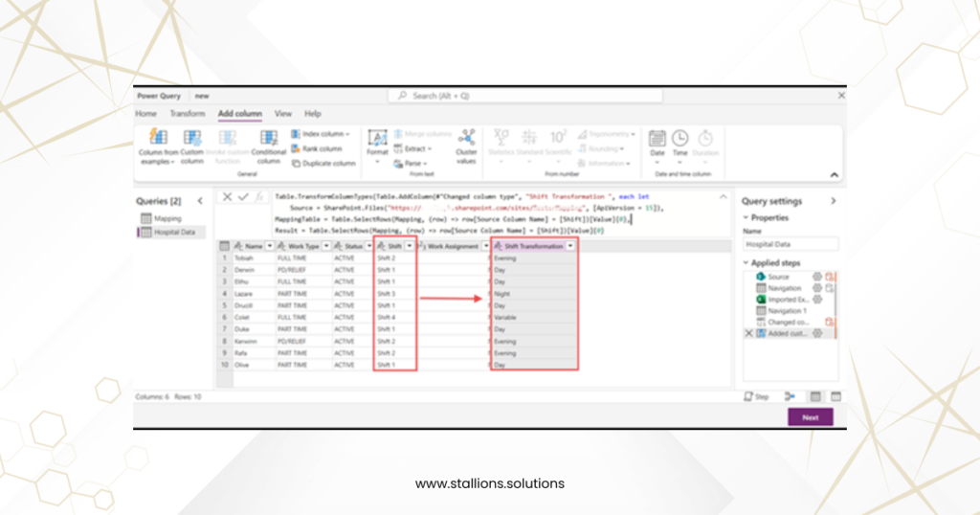The image size is (980, 515).
Task: Open Work Type column filter dropdown
Action: 326,246
